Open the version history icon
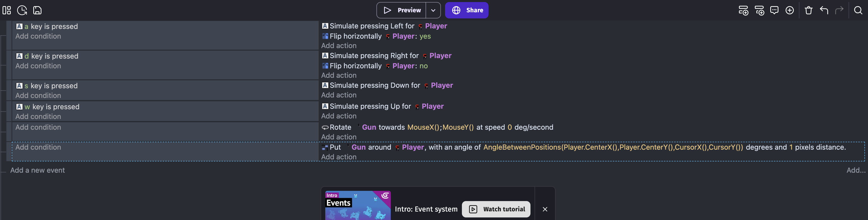This screenshot has width=868, height=220. tap(22, 10)
